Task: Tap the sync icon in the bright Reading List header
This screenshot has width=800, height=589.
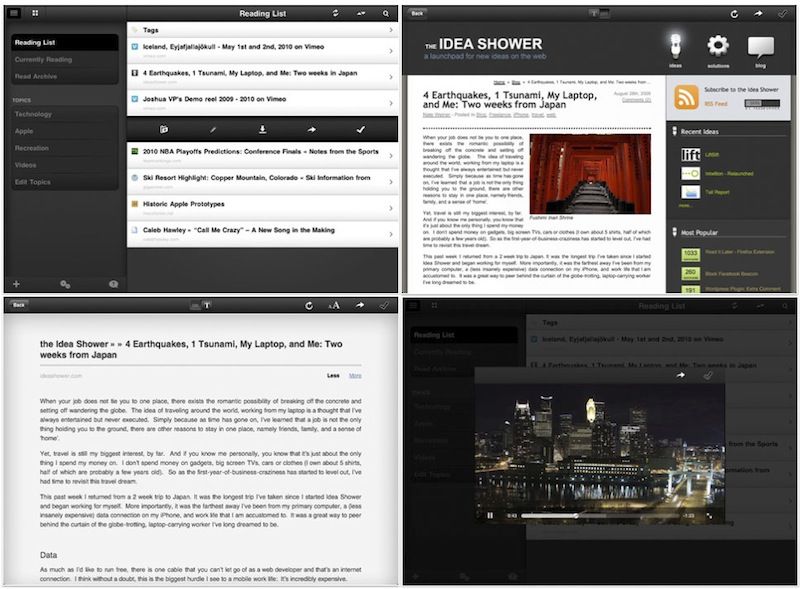Action: [x=335, y=13]
